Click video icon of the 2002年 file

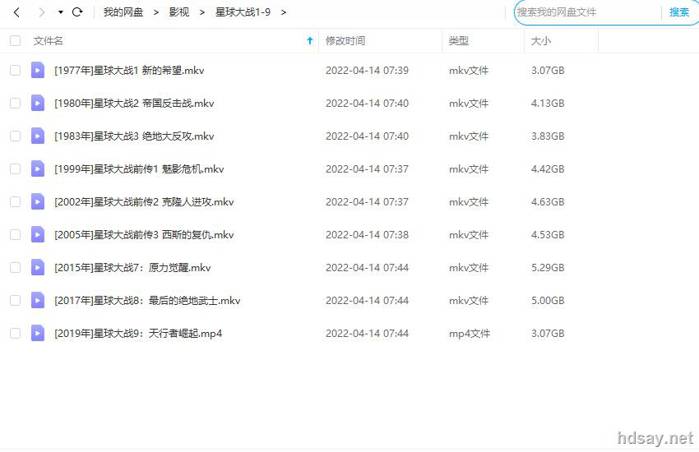pos(38,201)
